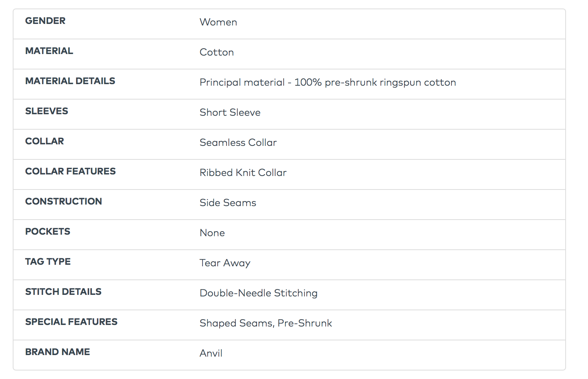Select the 'Ribbed Knit Collar' text
The width and height of the screenshot is (588, 379).
pyautogui.click(x=243, y=173)
